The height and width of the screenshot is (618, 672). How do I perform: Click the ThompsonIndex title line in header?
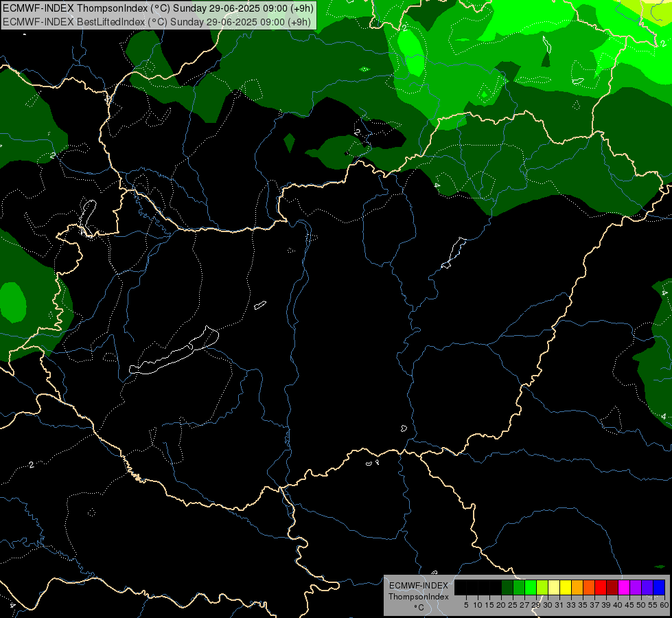tap(158, 8)
